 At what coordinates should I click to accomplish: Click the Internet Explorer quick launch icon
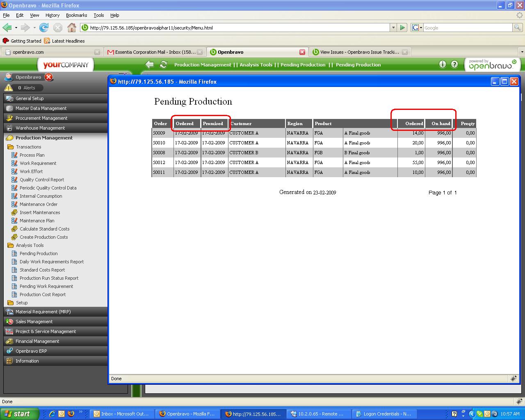pyautogui.click(x=52, y=414)
